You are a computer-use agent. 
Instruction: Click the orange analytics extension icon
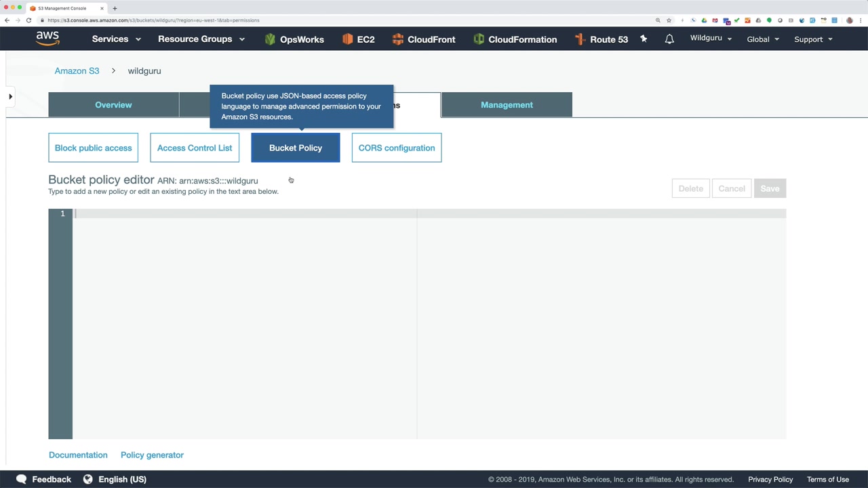[747, 20]
